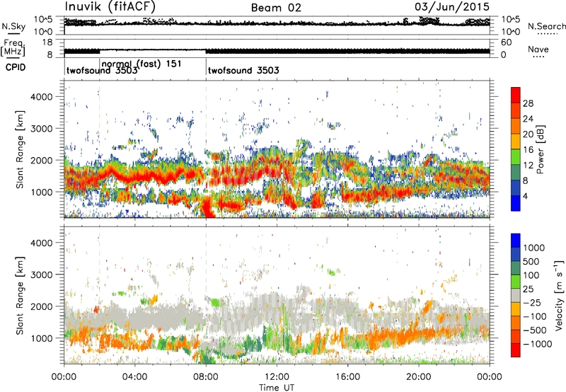Image resolution: width=566 pixels, height=392 pixels.
Task: Click the '500' tick on Velocity colorbar
Action: pos(531,262)
